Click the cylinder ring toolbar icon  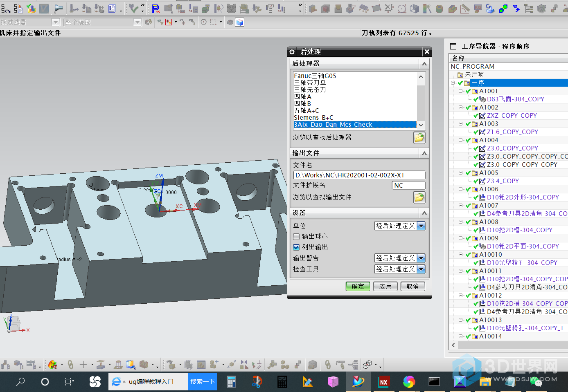[440, 8]
